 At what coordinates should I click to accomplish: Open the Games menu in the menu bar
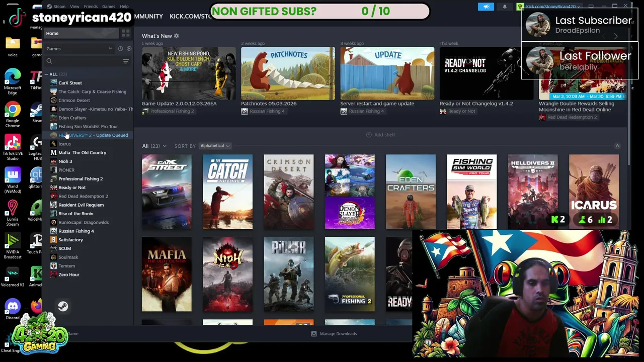click(109, 7)
